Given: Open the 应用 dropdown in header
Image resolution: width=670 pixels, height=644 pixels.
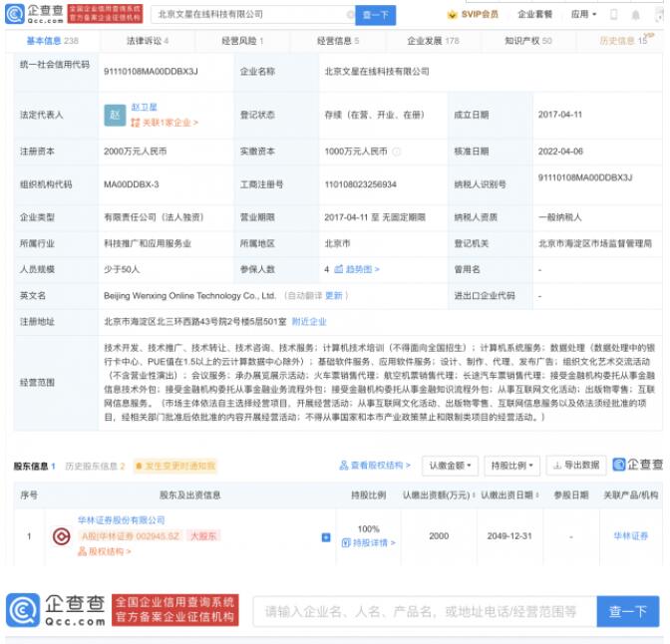Looking at the screenshot, I should click(x=583, y=15).
